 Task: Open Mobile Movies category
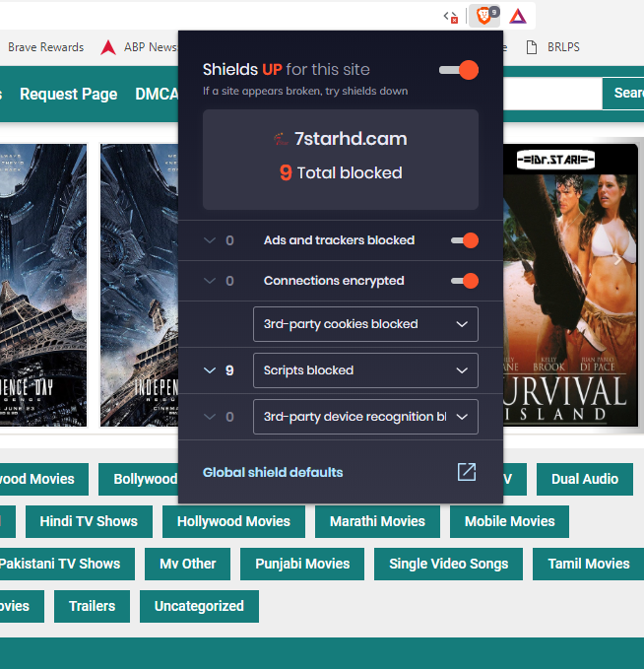point(510,521)
